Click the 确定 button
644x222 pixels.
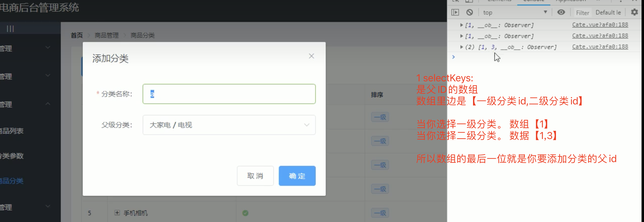(297, 176)
